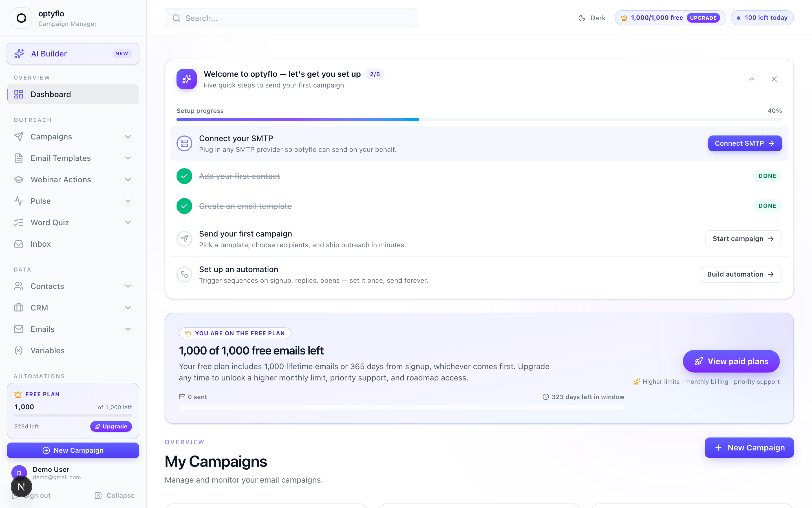This screenshot has width=812, height=508.
Task: Click the AI Builder sparkle icon
Action: click(x=19, y=54)
